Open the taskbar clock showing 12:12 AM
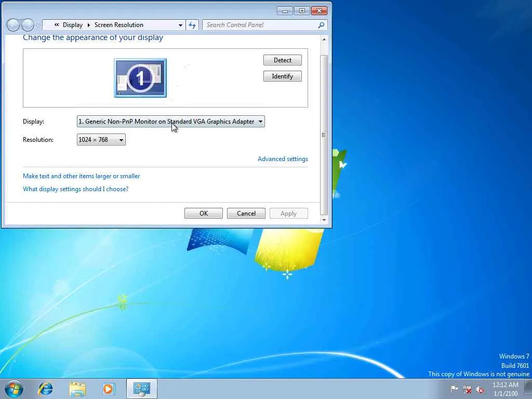The width and height of the screenshot is (532, 399). click(x=506, y=389)
